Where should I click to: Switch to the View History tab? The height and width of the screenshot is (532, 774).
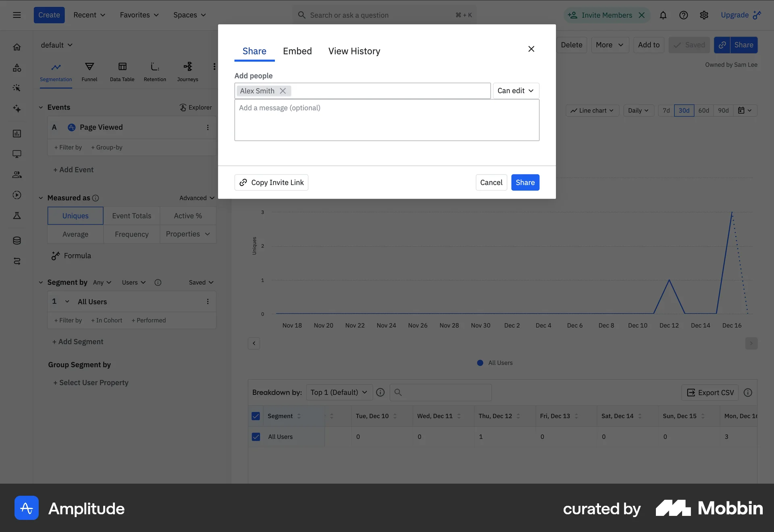(x=354, y=51)
